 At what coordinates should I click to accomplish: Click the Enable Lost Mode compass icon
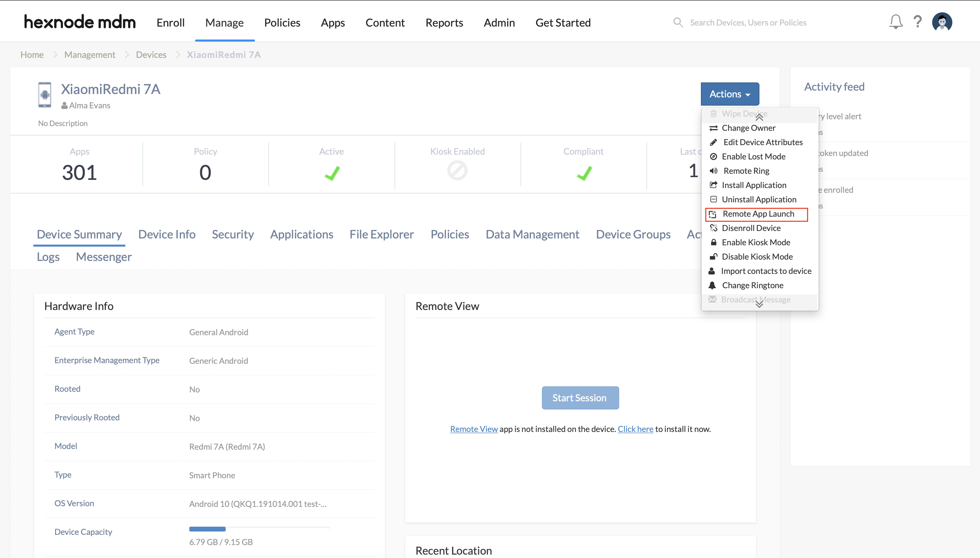pos(713,156)
